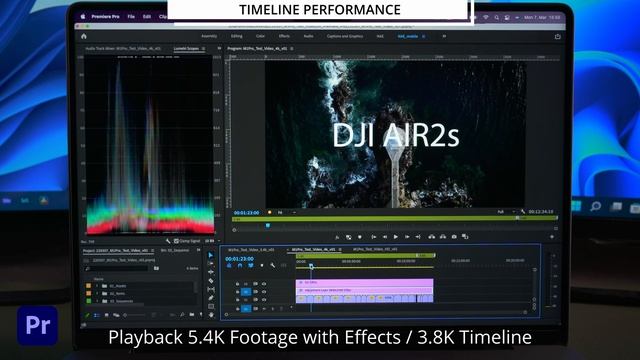
Task: Open the Lumetri Scopes panel menu
Action: click(204, 49)
